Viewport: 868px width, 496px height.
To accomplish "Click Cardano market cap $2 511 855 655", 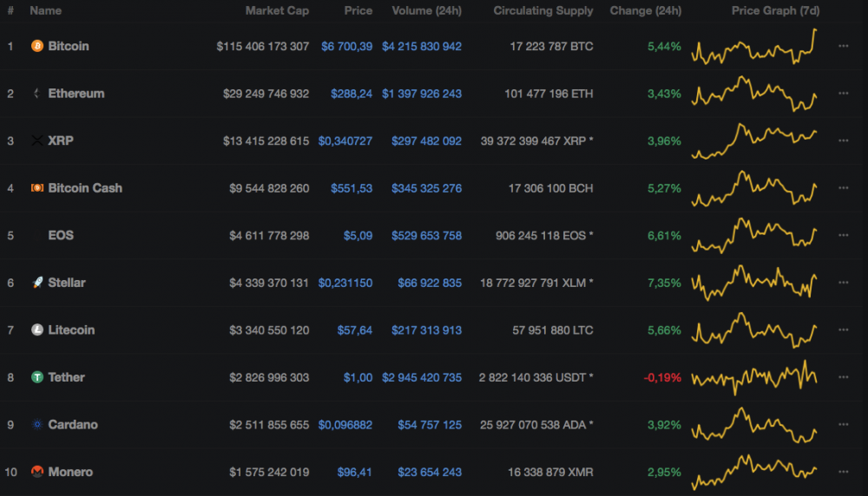I will (x=269, y=425).
